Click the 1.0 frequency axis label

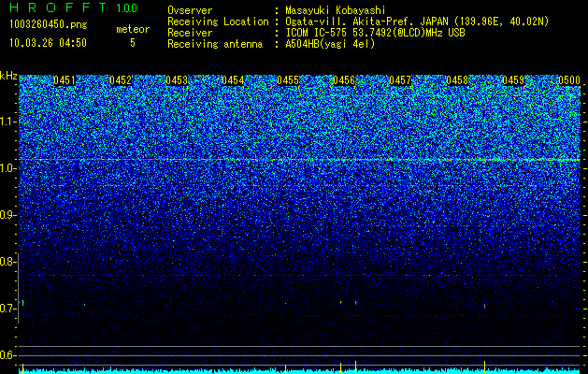pos(8,168)
